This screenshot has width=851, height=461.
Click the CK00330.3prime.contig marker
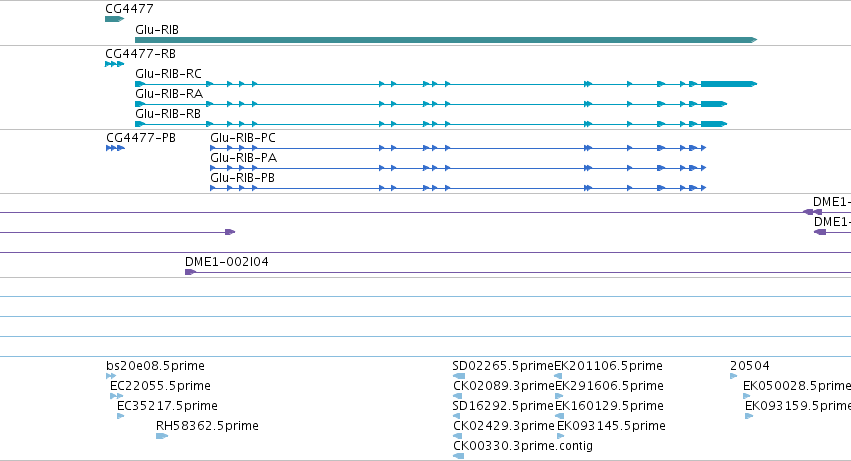click(x=459, y=456)
